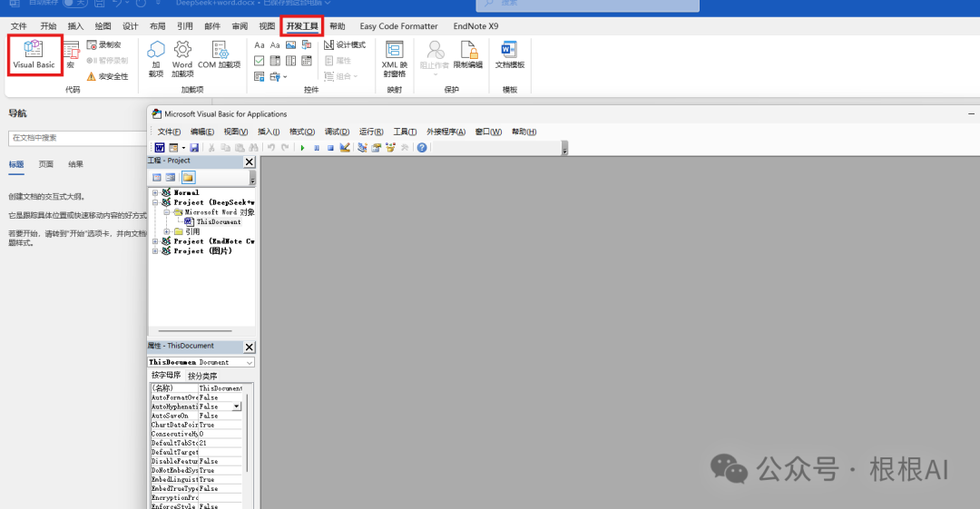Switch to 按字母序 properties tab
This screenshot has height=509, width=980.
pyautogui.click(x=166, y=376)
